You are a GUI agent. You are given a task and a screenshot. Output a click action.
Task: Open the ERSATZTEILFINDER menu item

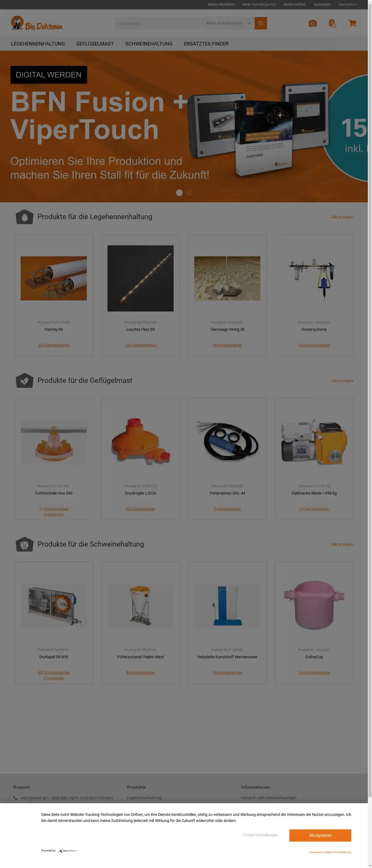point(206,44)
